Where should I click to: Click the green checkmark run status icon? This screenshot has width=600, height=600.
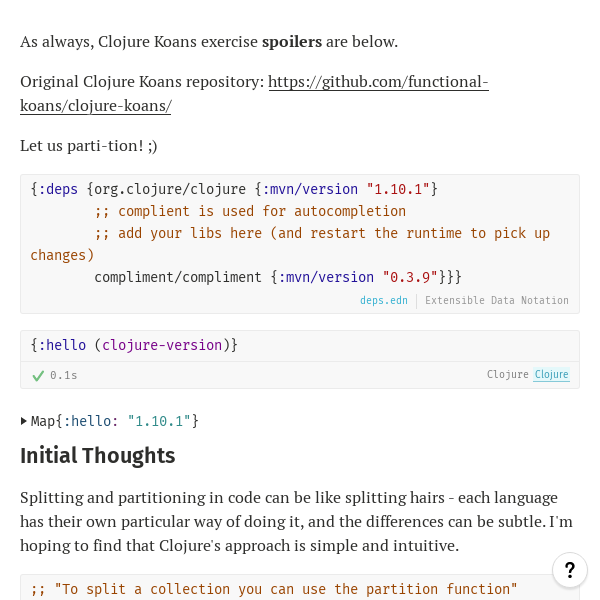(38, 376)
